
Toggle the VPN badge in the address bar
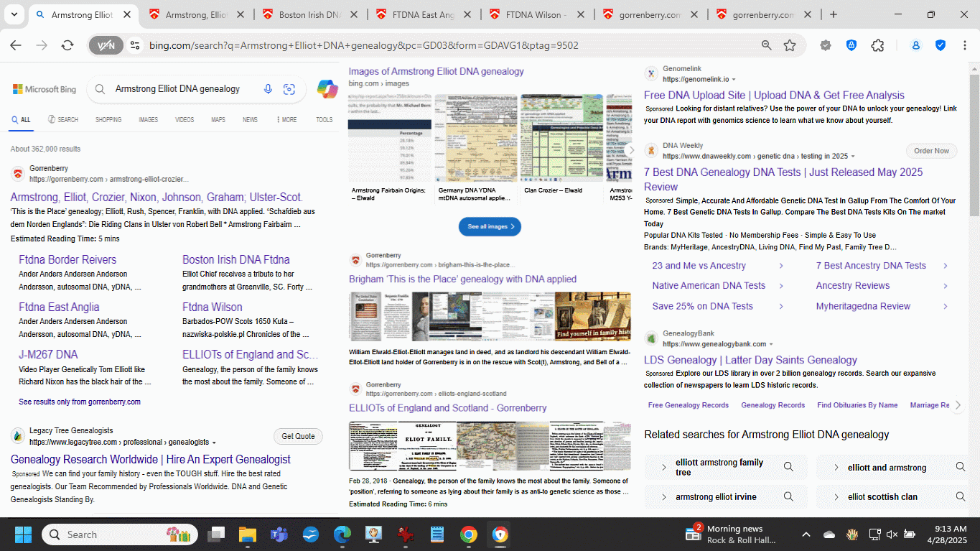[106, 45]
